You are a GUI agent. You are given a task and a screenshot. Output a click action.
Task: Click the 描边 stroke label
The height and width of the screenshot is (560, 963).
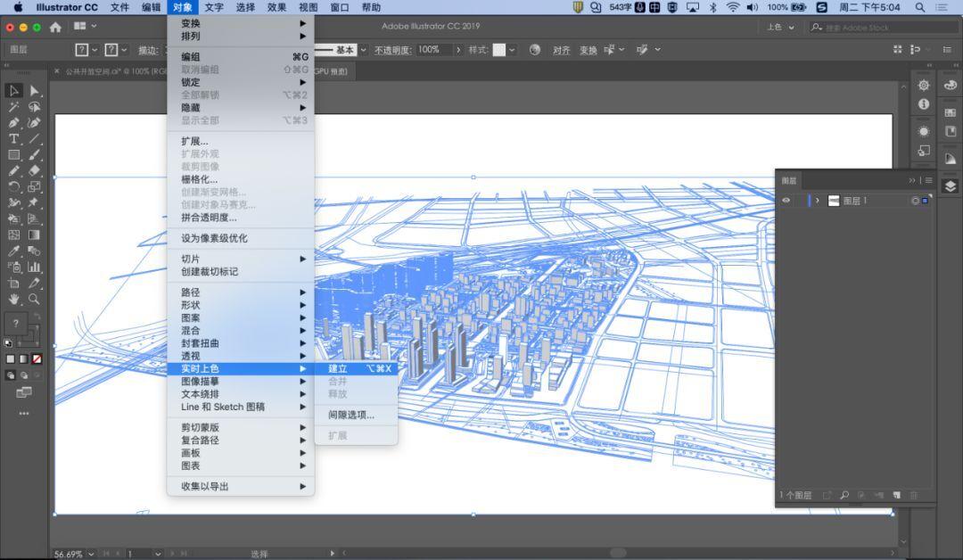point(148,50)
